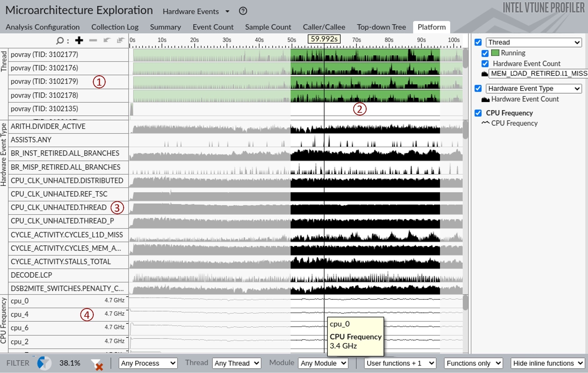Expand the Any Process filter dropdown

pyautogui.click(x=148, y=363)
